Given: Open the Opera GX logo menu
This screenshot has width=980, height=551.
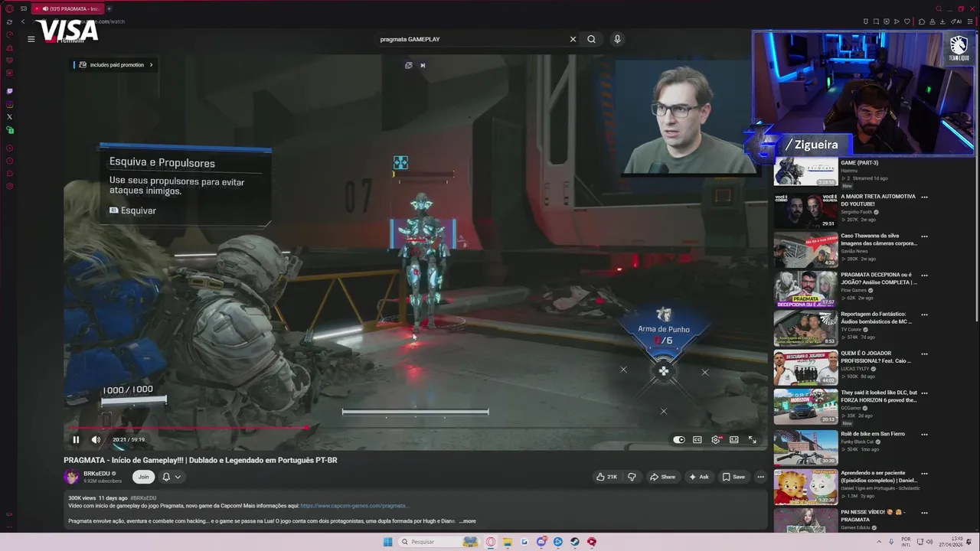Looking at the screenshot, I should [9, 8].
